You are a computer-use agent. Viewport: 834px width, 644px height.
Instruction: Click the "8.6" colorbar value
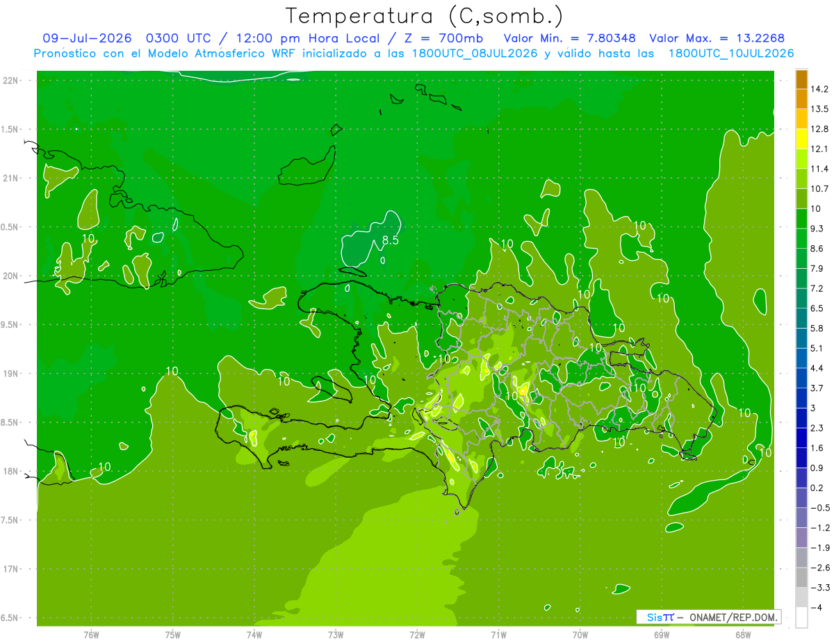click(817, 248)
